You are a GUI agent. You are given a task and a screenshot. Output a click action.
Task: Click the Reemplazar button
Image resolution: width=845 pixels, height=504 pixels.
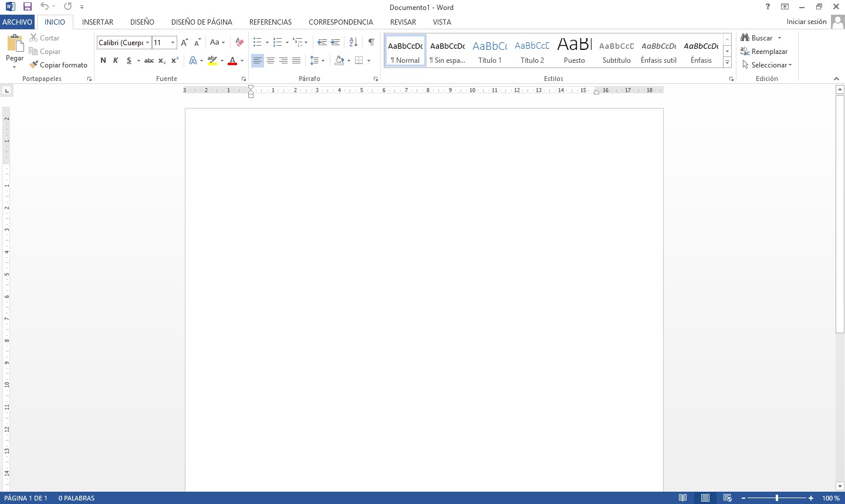764,51
